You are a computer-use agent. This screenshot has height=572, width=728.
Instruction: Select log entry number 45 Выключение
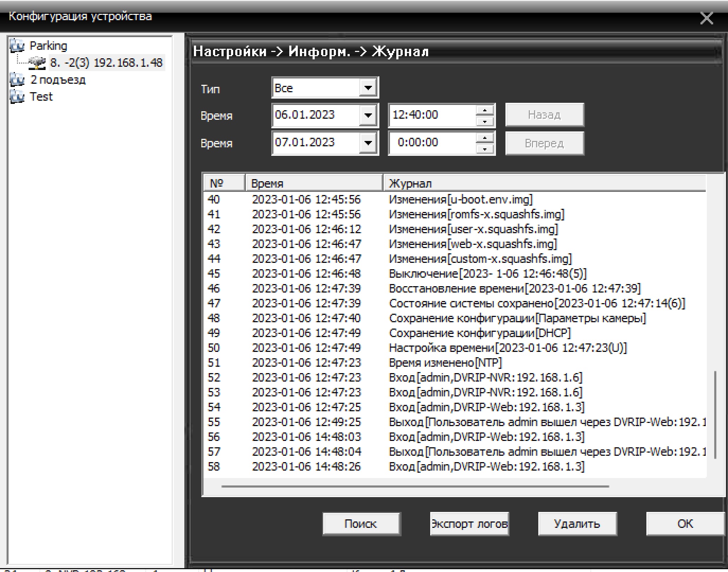(487, 274)
